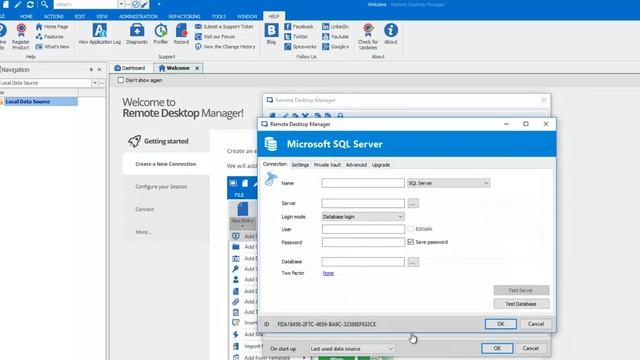Open Home Page from Help group
The height and width of the screenshot is (360, 640).
tap(52, 27)
